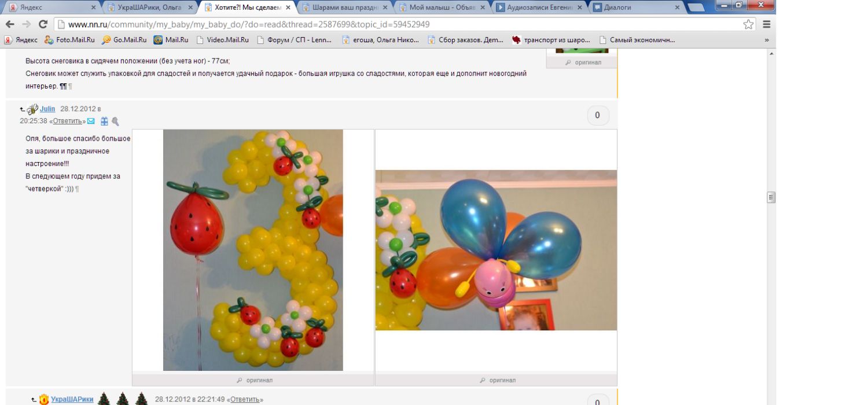The height and width of the screenshot is (405, 868).
Task: Show hidden bookmarks via the double chevron
Action: pos(767,40)
